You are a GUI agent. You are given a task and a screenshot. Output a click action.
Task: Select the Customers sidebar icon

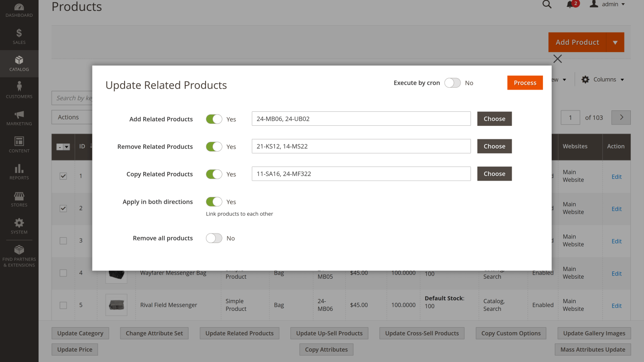[x=19, y=88]
